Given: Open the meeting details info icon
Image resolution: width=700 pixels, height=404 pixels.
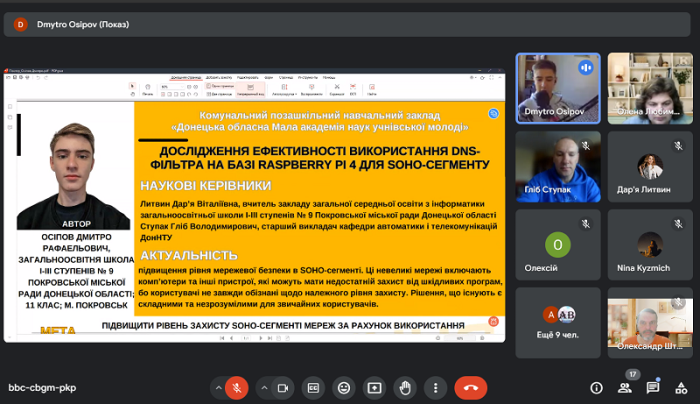Looking at the screenshot, I should point(597,388).
